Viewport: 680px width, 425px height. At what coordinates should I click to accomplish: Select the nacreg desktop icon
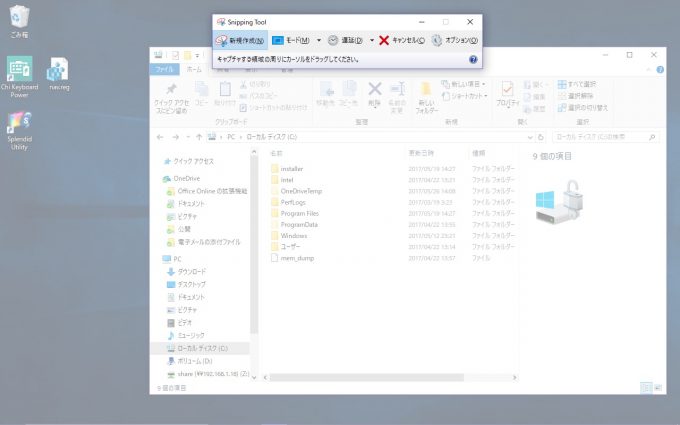pyautogui.click(x=59, y=74)
